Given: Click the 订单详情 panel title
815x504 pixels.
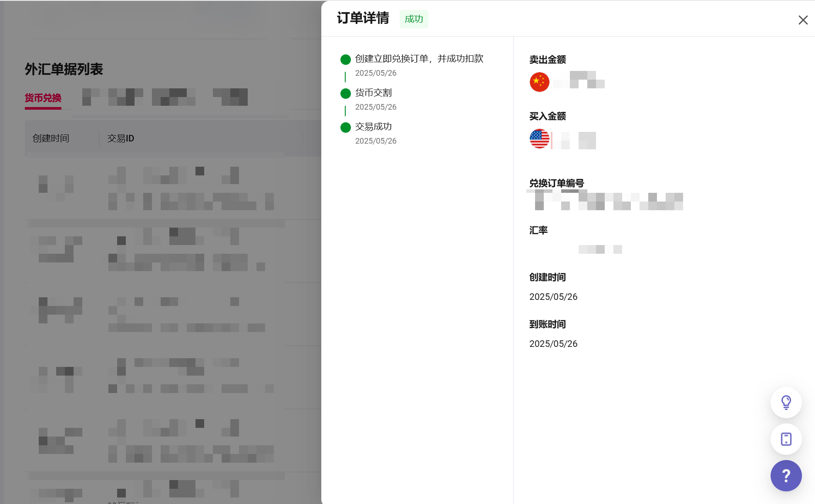Looking at the screenshot, I should (x=363, y=18).
